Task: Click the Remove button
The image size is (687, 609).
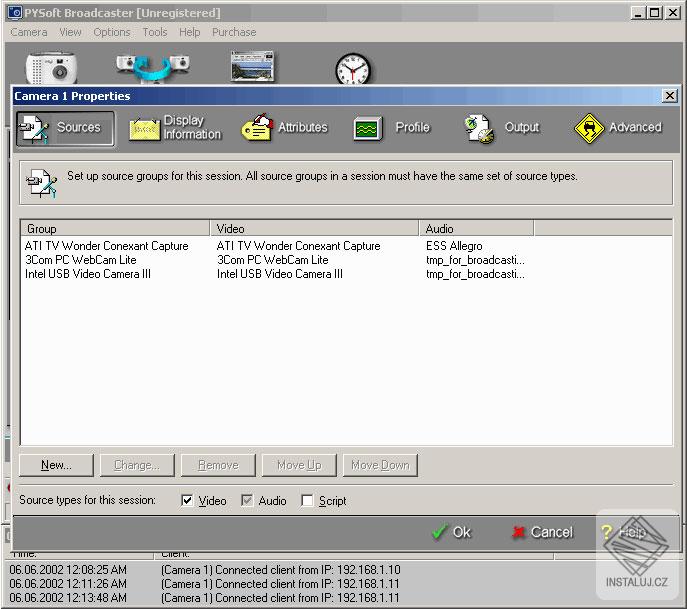Action: click(x=218, y=465)
